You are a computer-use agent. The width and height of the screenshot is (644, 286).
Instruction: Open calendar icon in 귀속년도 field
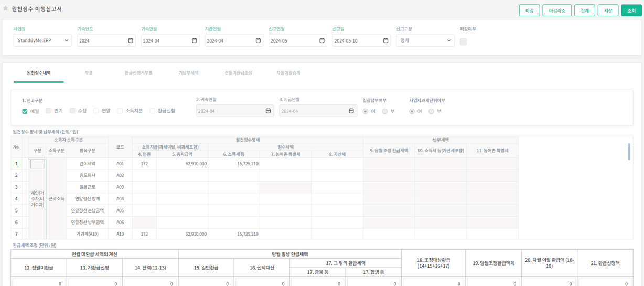click(x=131, y=40)
